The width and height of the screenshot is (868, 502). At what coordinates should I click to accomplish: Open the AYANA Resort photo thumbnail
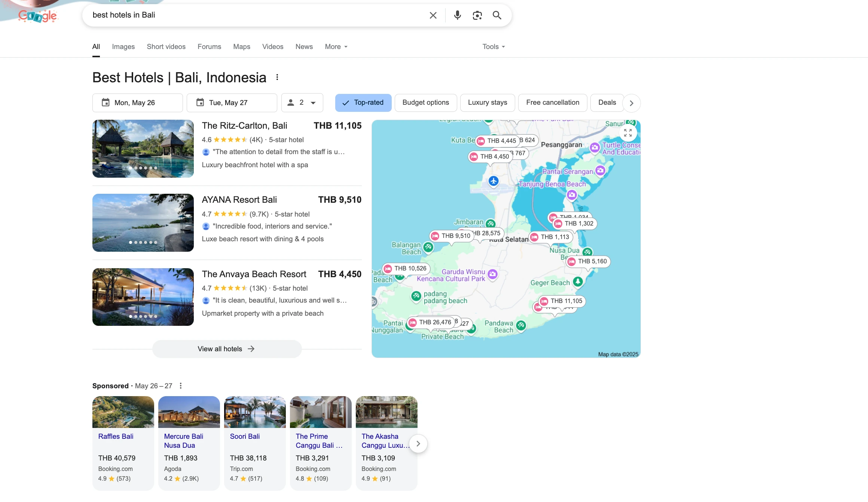[x=143, y=223]
